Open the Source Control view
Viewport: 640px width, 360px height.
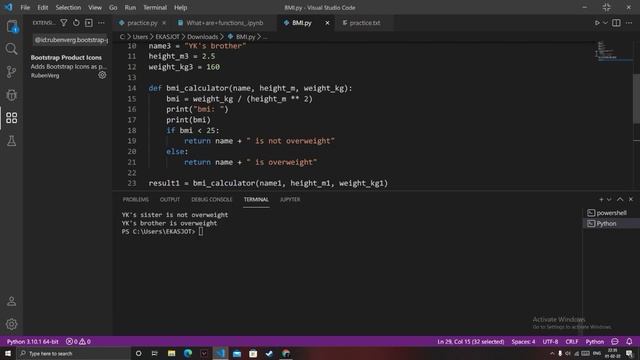click(11, 72)
